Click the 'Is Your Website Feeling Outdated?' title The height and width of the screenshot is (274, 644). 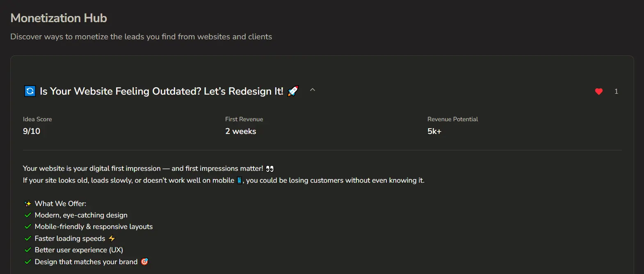point(161,91)
